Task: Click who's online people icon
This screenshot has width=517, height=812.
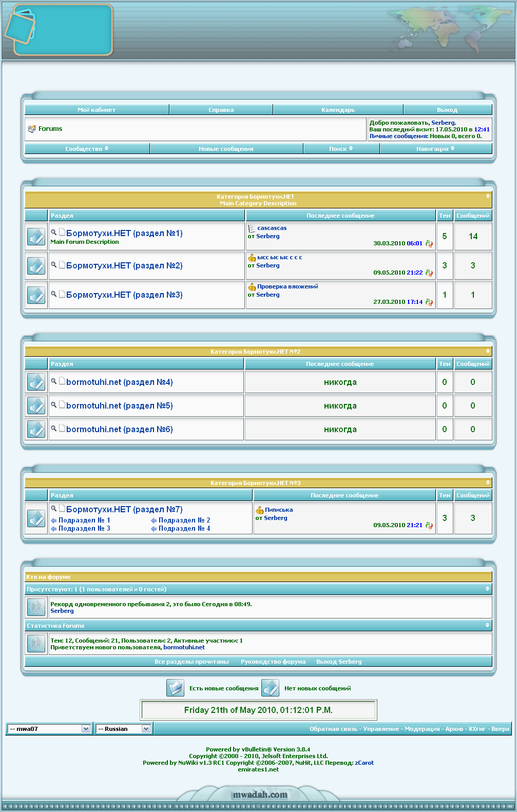Action: pos(36,607)
